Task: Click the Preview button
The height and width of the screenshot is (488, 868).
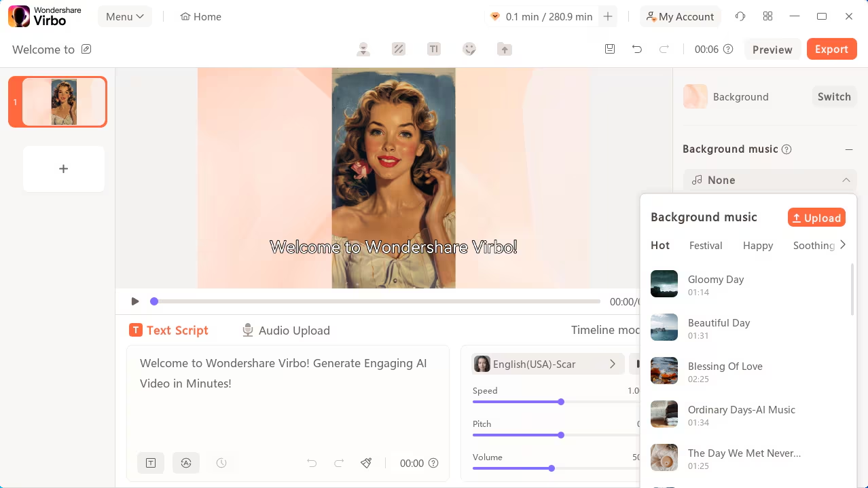Action: 772,49
